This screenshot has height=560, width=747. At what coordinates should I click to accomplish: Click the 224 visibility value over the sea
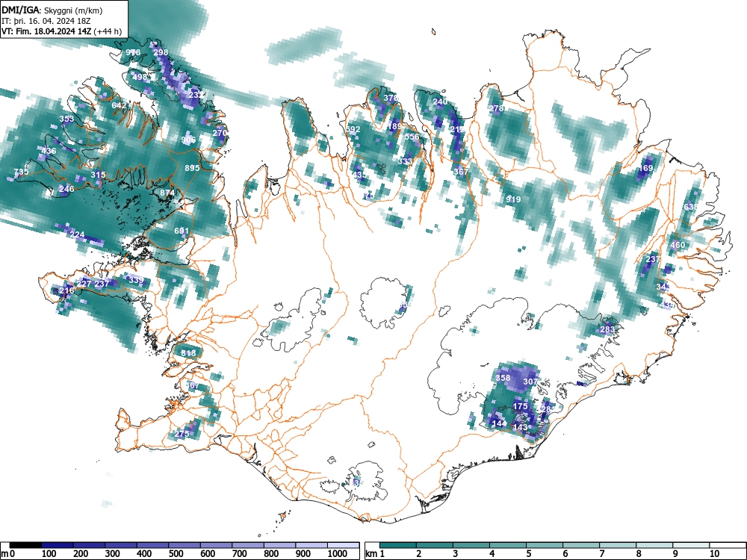pyautogui.click(x=77, y=234)
